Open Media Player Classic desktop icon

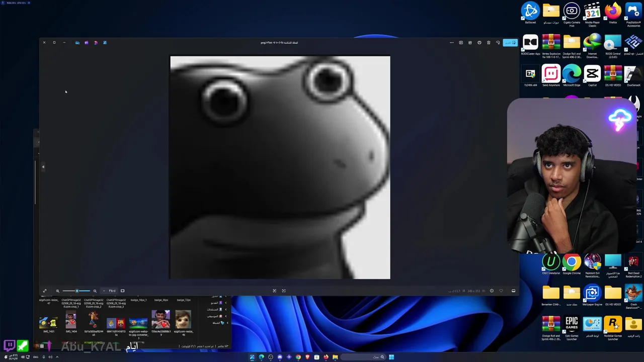point(592,14)
